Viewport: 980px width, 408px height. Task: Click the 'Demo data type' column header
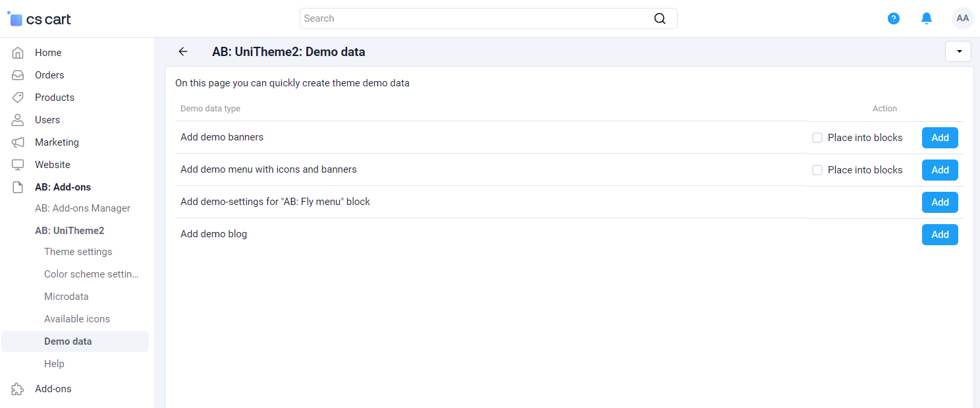point(210,109)
